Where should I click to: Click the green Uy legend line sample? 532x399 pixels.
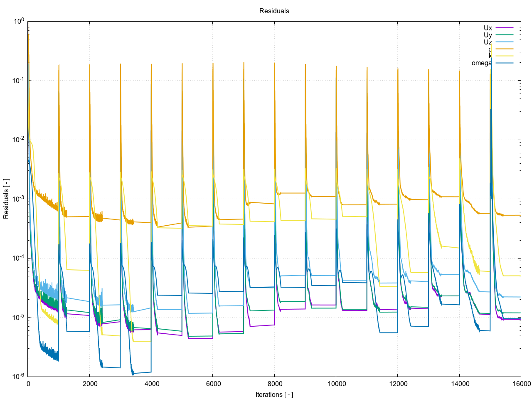[x=504, y=35]
